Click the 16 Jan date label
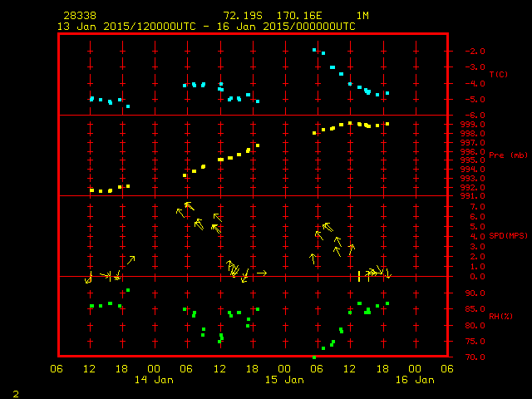 [414, 380]
